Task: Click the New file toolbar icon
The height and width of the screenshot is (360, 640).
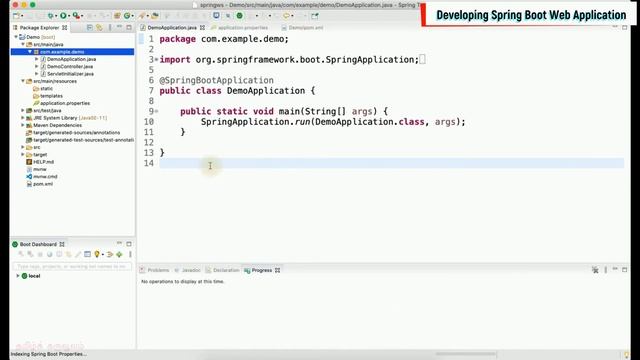Action: 16,16
